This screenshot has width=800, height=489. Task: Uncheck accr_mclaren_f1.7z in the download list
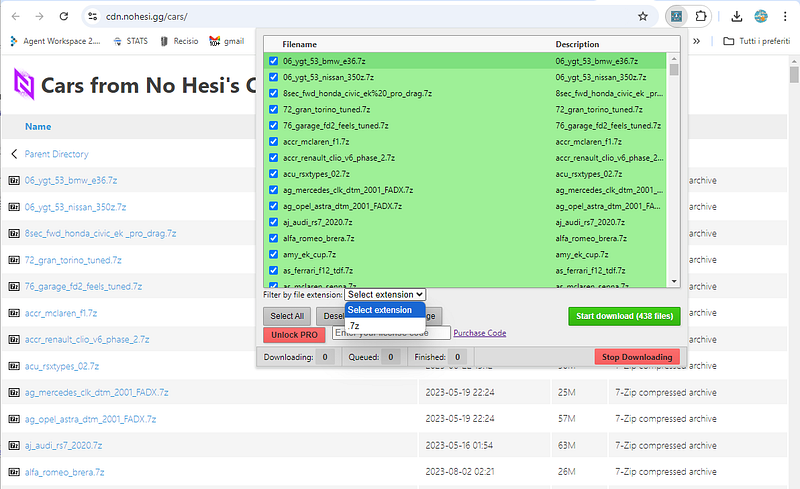click(x=273, y=141)
